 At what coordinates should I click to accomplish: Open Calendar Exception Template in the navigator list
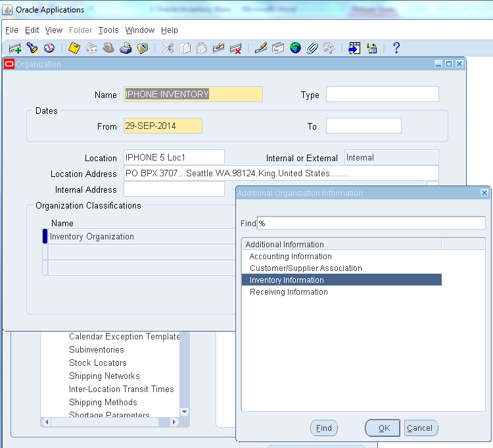124,337
